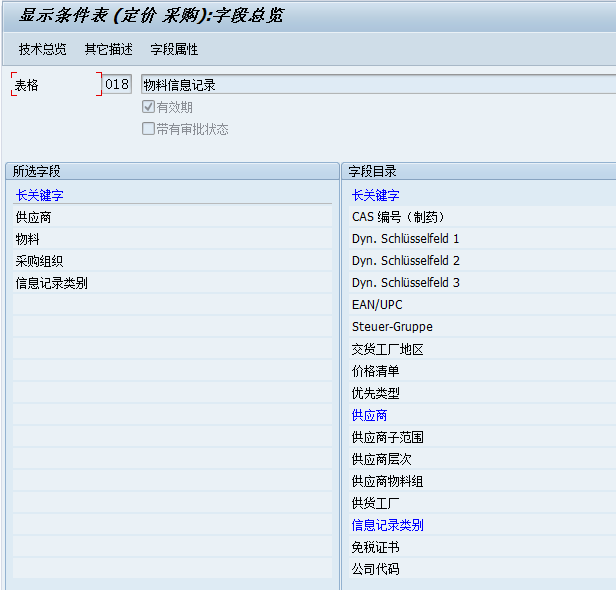Screen dimensions: 616x590
Task: Select 免税证书 in field catalog
Action: click(x=482, y=547)
